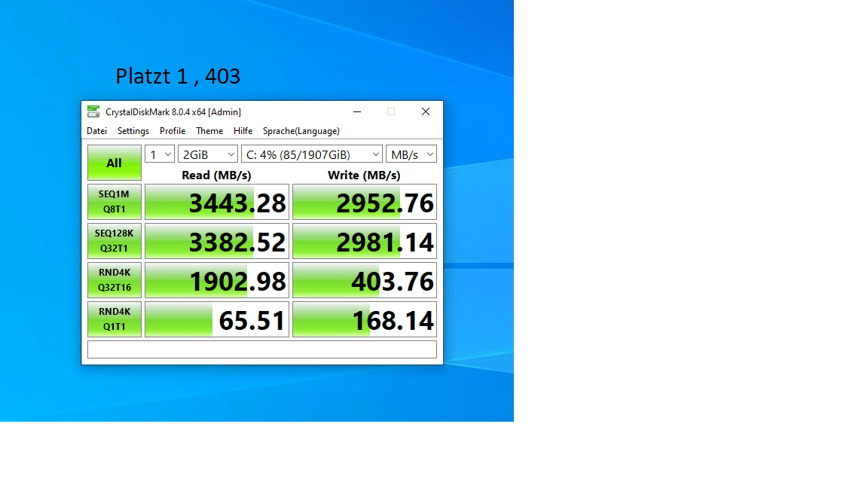Open the Datei menu
868x488 pixels.
coord(97,131)
